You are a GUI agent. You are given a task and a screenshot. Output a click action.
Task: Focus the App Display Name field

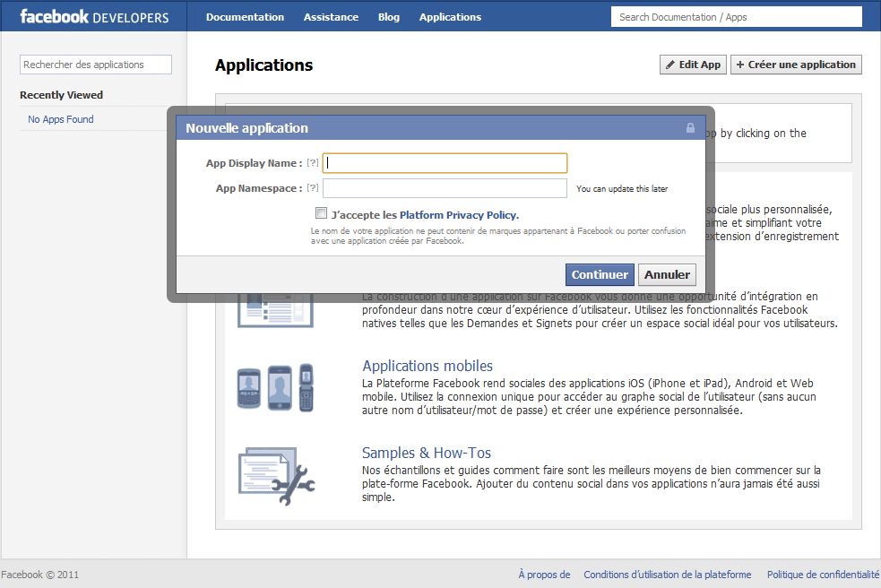tap(445, 163)
